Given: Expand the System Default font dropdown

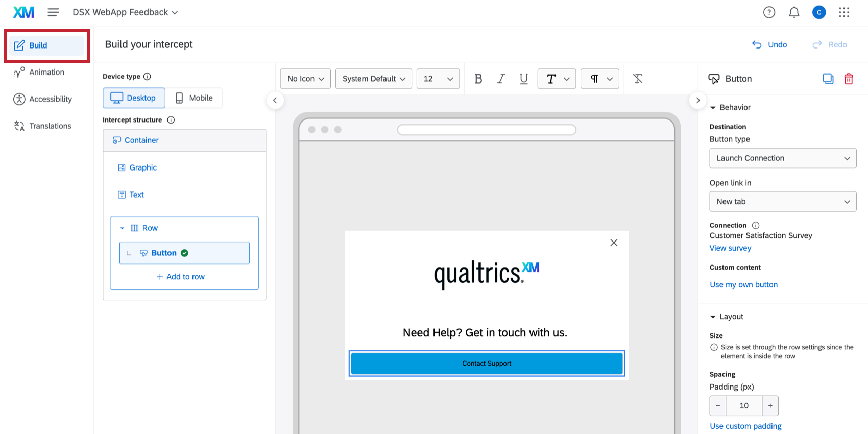Looking at the screenshot, I should pos(373,79).
